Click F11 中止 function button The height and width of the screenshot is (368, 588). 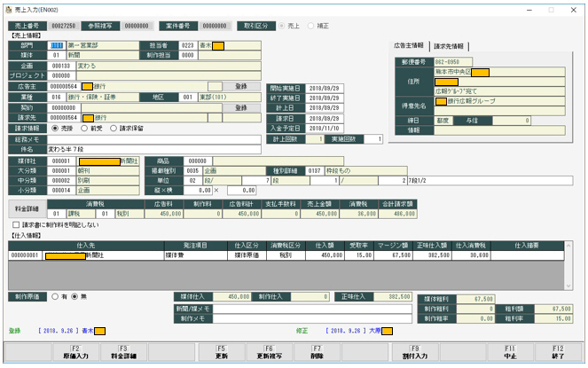(x=510, y=352)
